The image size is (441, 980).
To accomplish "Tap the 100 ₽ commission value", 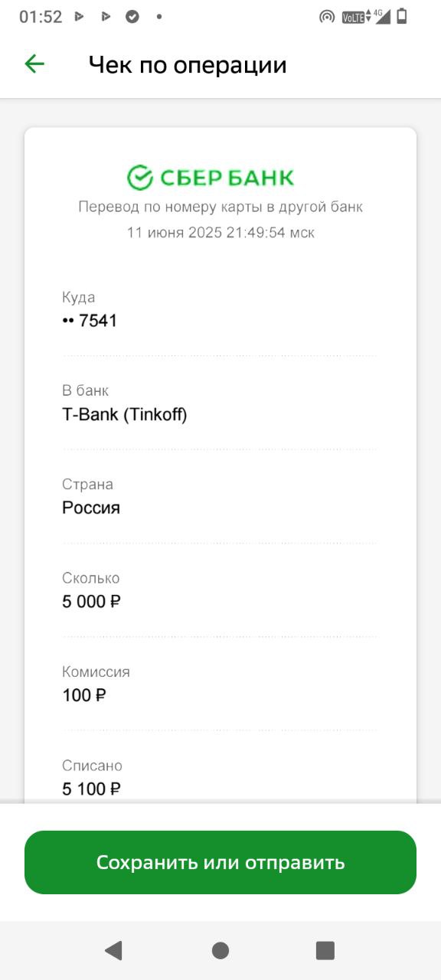I will (84, 695).
